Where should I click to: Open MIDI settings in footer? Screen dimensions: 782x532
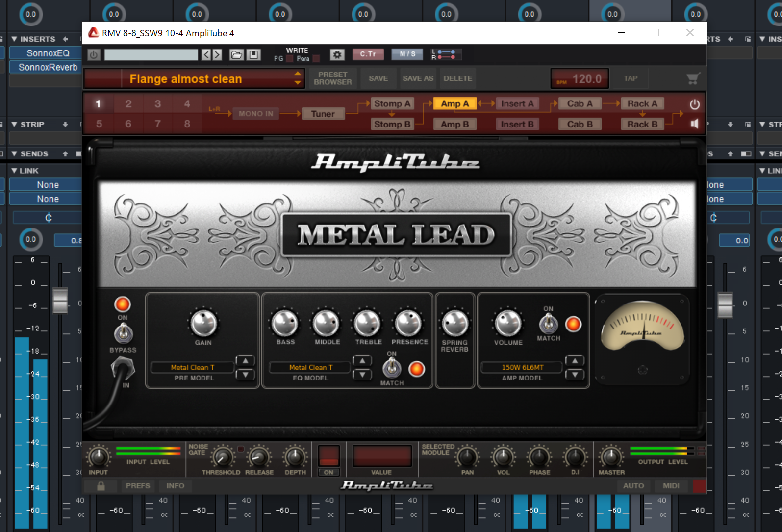[671, 486]
